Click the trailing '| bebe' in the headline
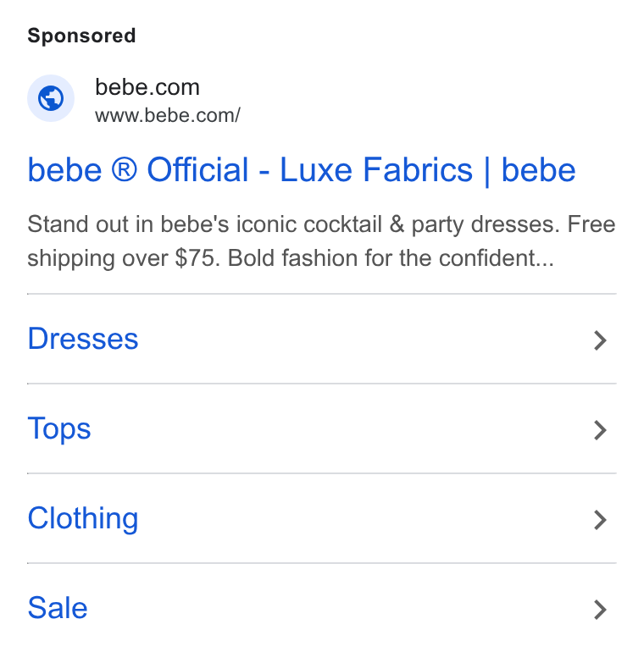Viewport: 644px width, 652px height. (x=530, y=170)
